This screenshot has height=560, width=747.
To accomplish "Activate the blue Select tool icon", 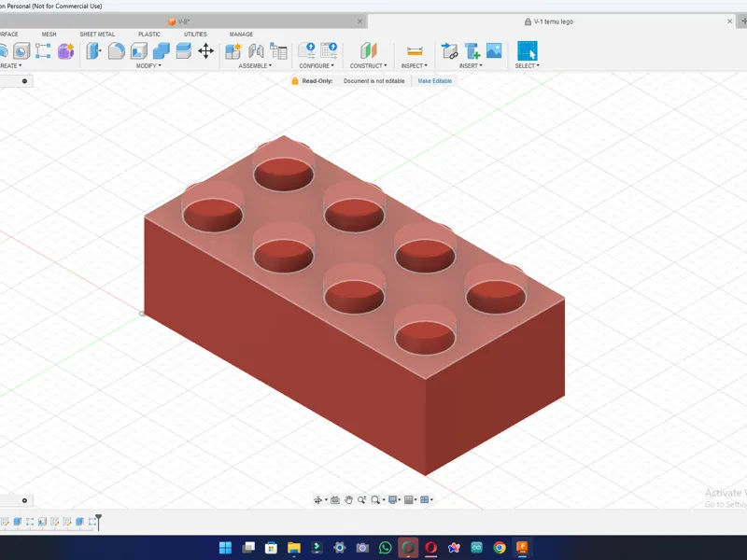I will [x=528, y=51].
